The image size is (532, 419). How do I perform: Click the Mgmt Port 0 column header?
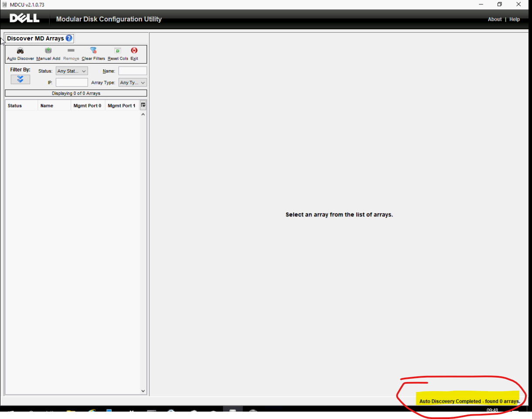click(88, 105)
